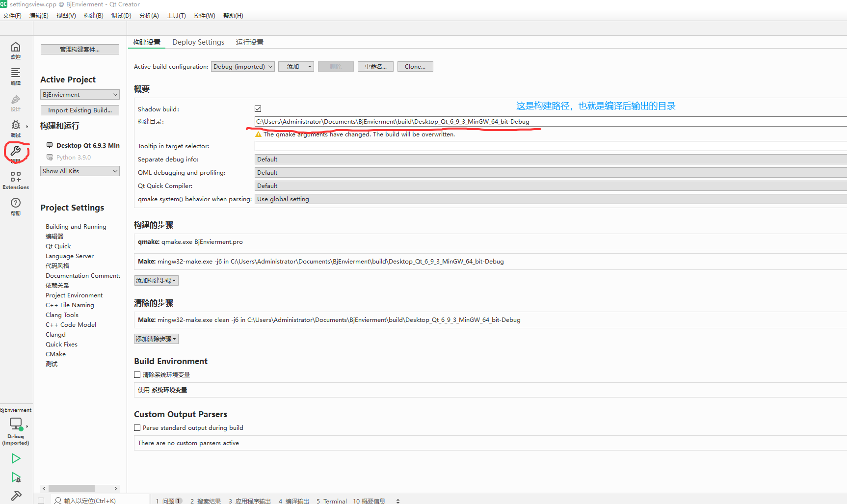
Task: Click the 重命名... button
Action: click(375, 67)
